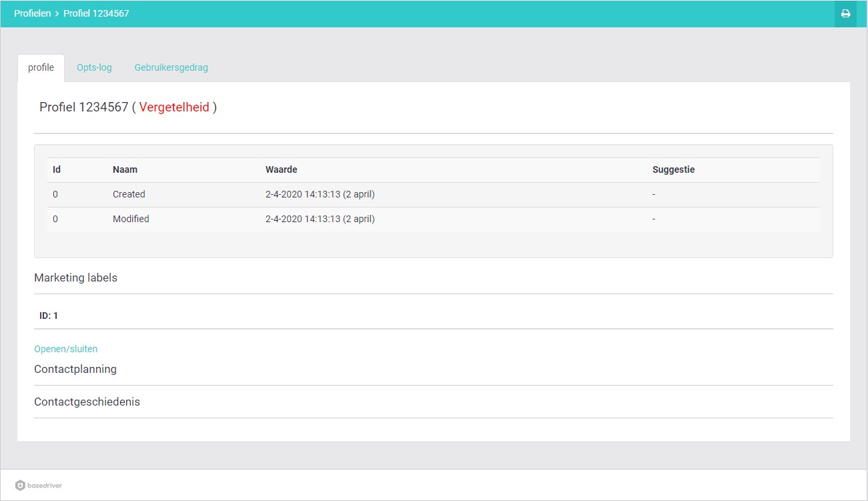
Task: Expand the Marketing labels section
Action: [76, 278]
